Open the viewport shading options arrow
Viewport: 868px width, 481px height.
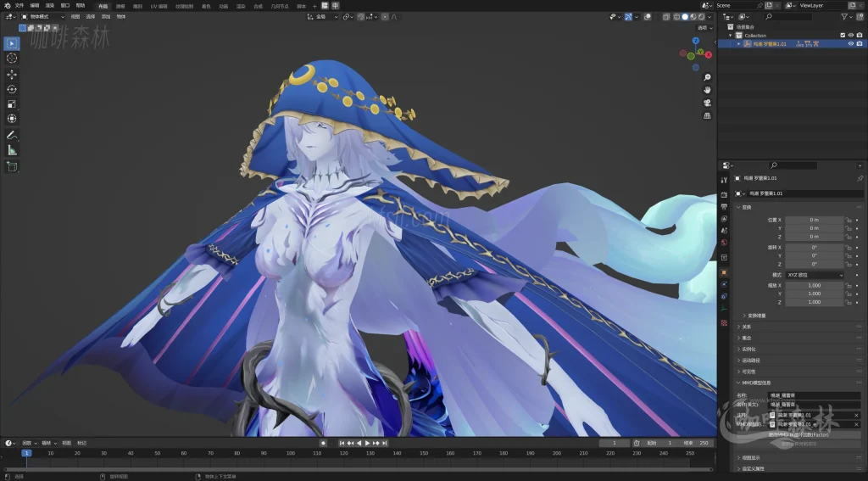(709, 17)
